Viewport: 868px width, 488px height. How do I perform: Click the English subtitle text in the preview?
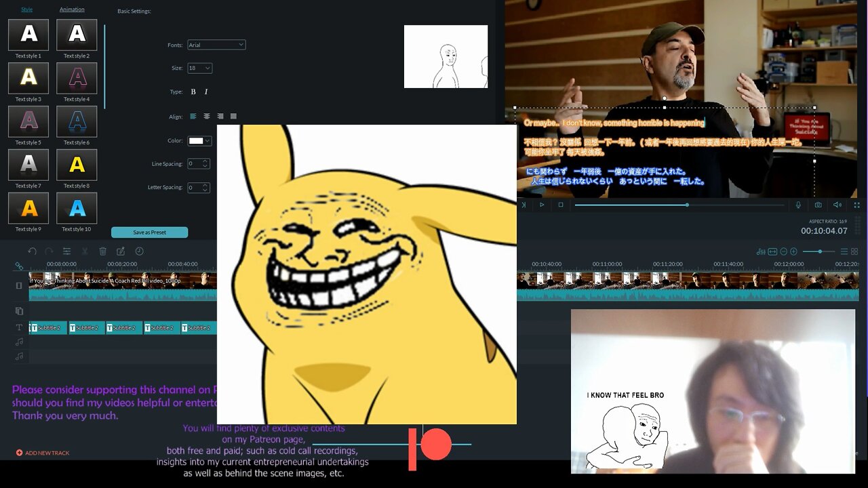point(614,123)
